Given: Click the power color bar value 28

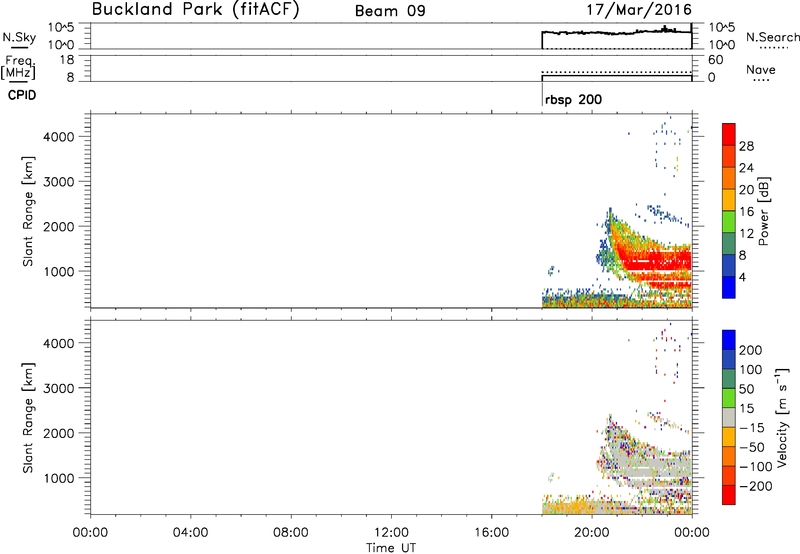Looking at the screenshot, I should [746, 146].
